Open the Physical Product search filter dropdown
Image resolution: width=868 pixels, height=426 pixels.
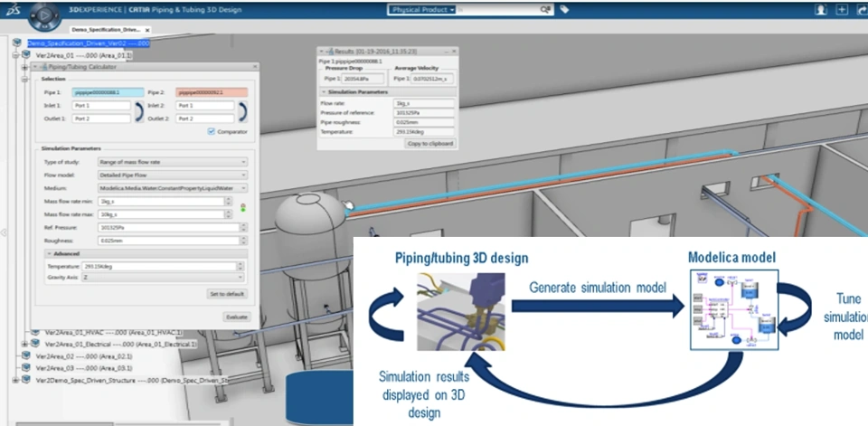pyautogui.click(x=422, y=10)
